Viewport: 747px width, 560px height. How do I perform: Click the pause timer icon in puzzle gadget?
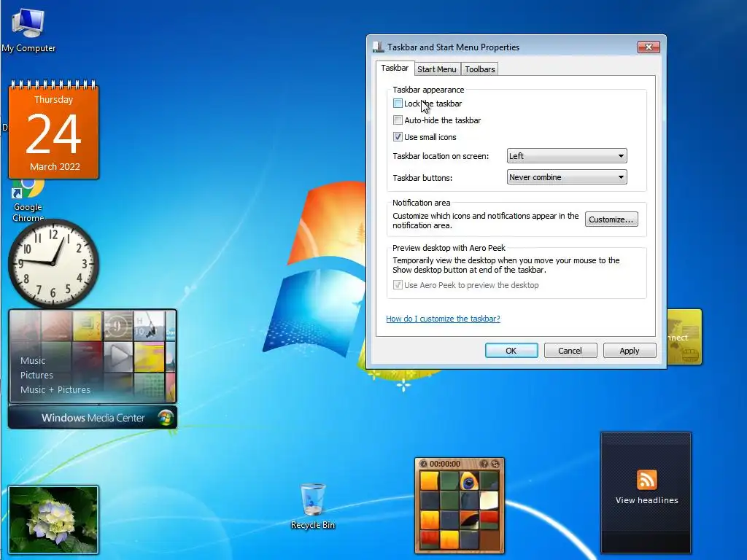[x=424, y=463]
